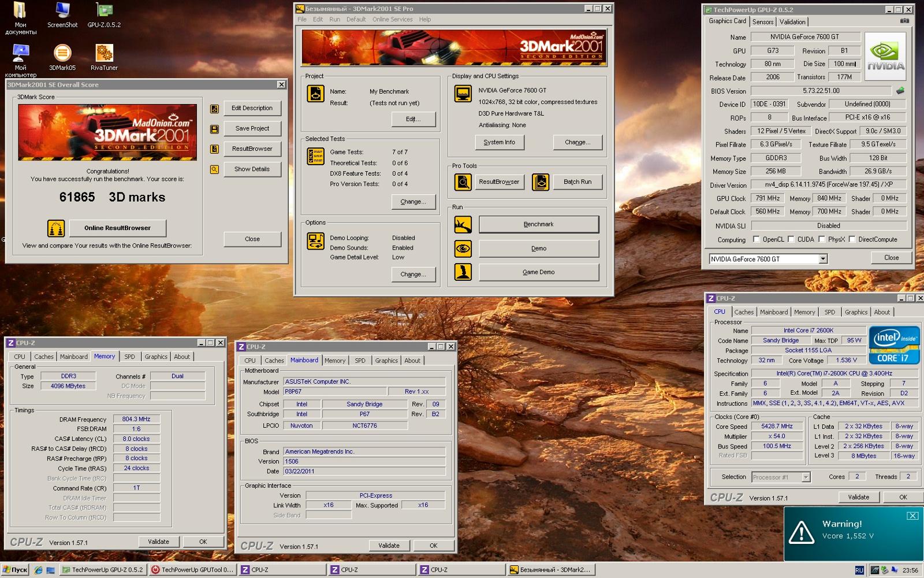
Task: Click TechPowerUp GPUTool taskbar button
Action: coord(193,570)
